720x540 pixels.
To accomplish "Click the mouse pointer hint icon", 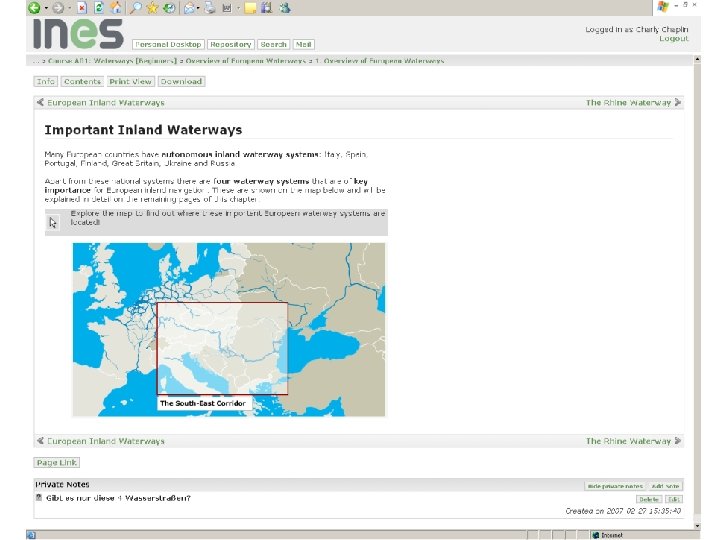I will pyautogui.click(x=53, y=223).
